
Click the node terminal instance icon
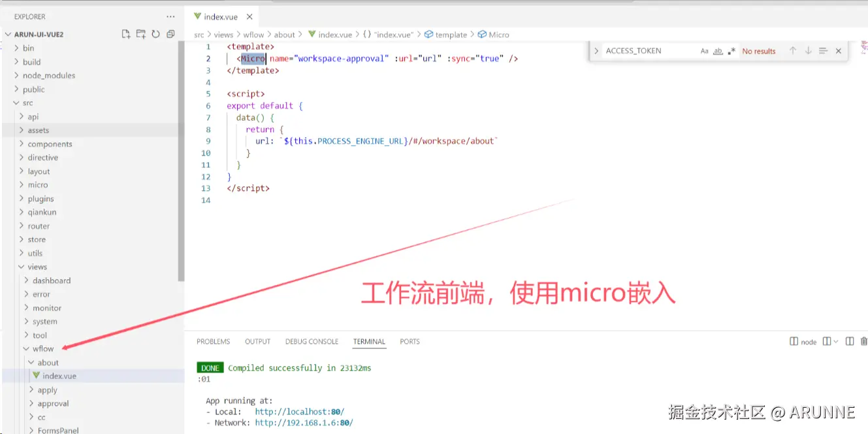(794, 341)
